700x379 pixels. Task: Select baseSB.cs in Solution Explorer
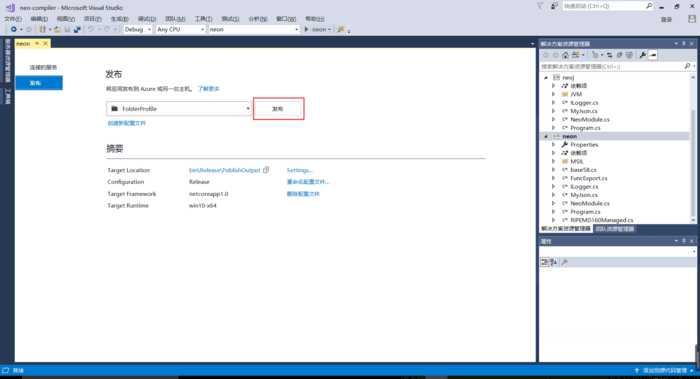pos(583,170)
